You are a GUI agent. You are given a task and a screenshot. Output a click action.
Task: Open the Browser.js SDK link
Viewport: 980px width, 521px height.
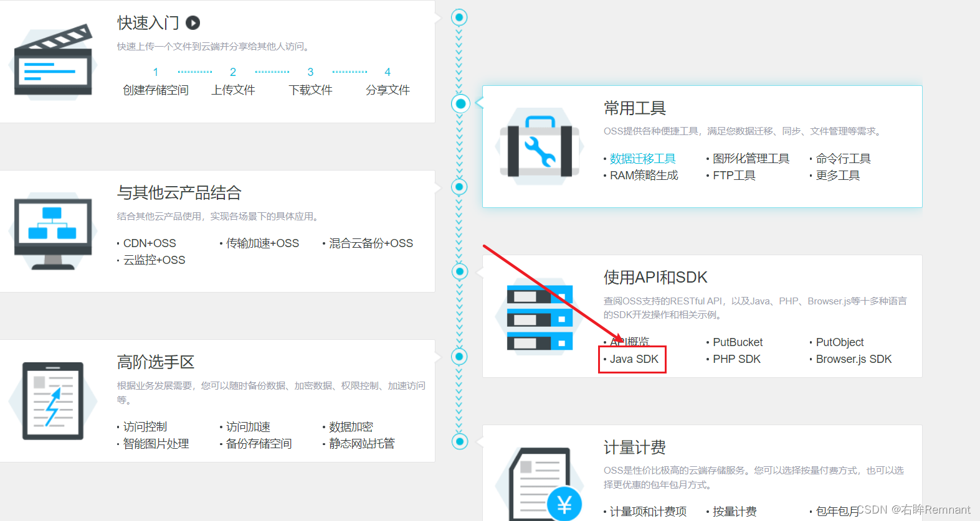[854, 359]
